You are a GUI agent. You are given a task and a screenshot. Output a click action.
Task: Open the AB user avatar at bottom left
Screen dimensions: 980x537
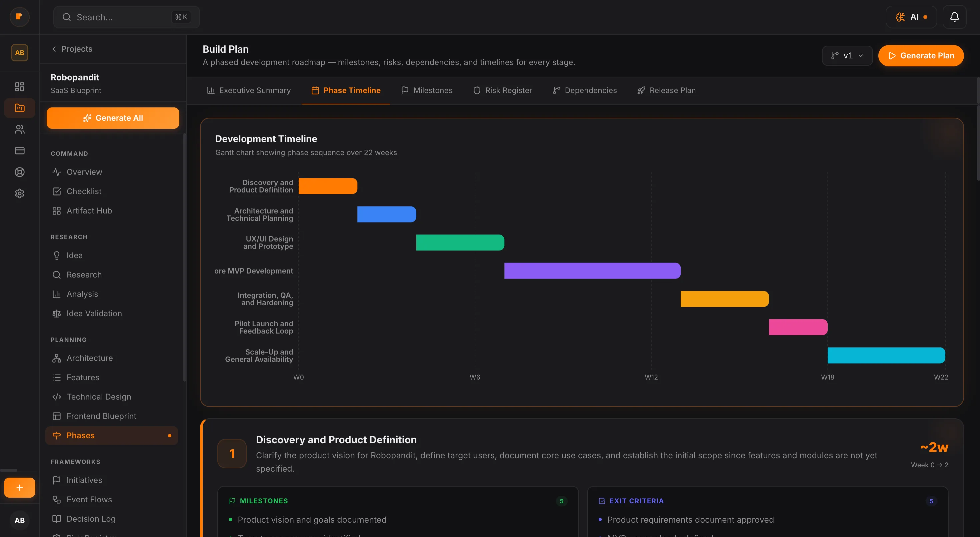click(19, 520)
